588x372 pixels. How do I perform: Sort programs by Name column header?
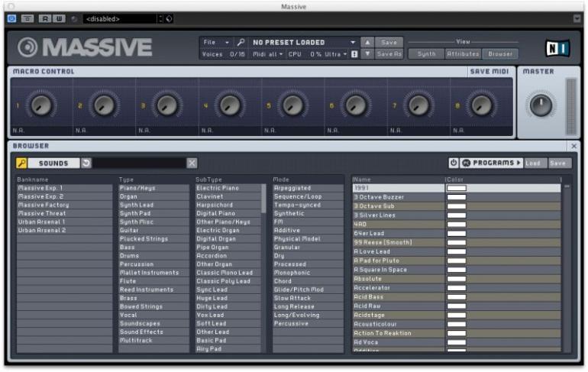click(x=398, y=180)
